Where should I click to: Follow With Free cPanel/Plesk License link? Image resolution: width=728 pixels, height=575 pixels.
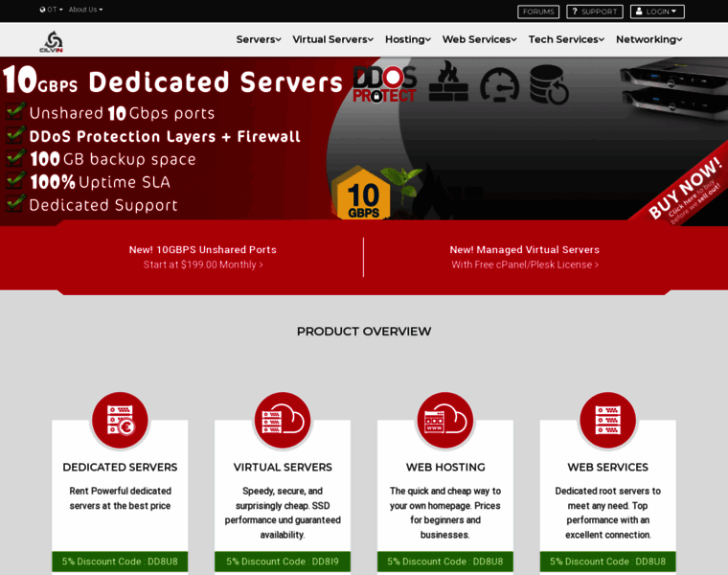(x=525, y=264)
